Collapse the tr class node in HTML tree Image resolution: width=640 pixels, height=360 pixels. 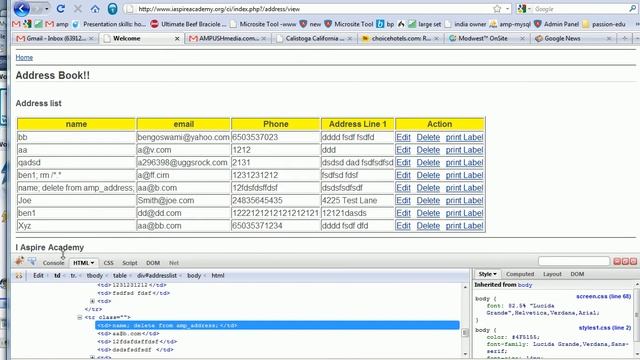click(x=80, y=317)
